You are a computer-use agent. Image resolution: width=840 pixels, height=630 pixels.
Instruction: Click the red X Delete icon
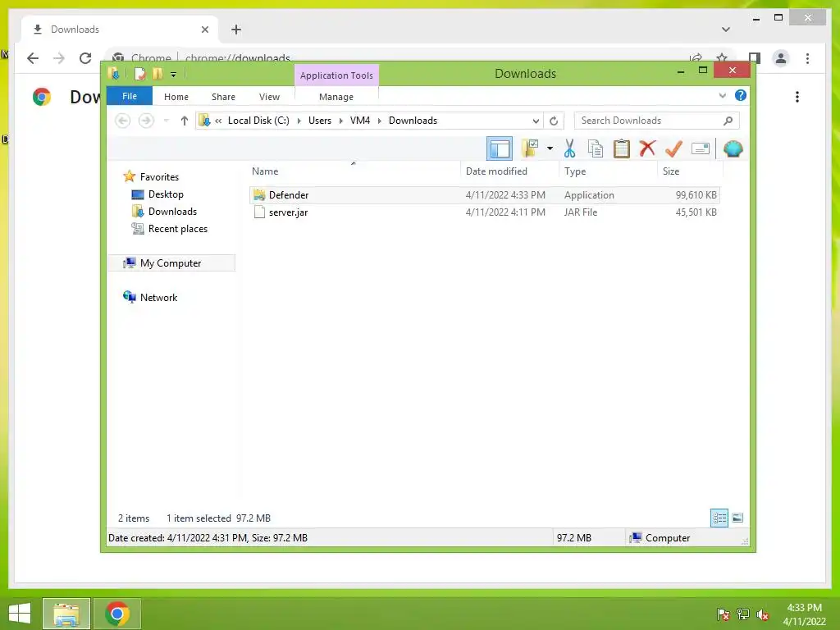click(x=648, y=148)
